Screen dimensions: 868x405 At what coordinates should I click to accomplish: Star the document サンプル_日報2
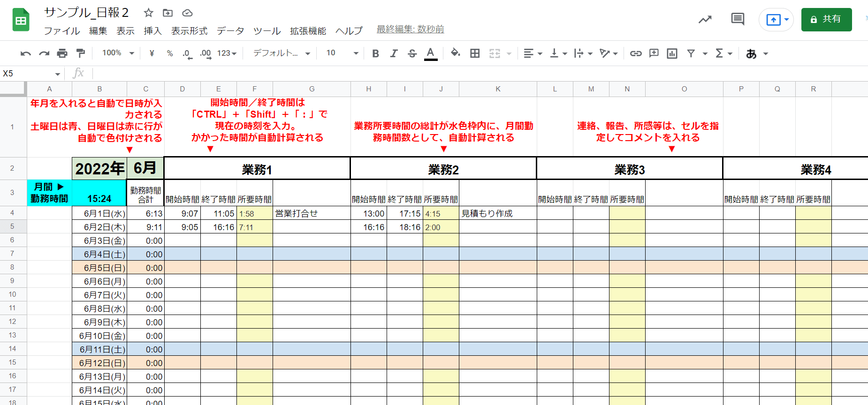(148, 13)
